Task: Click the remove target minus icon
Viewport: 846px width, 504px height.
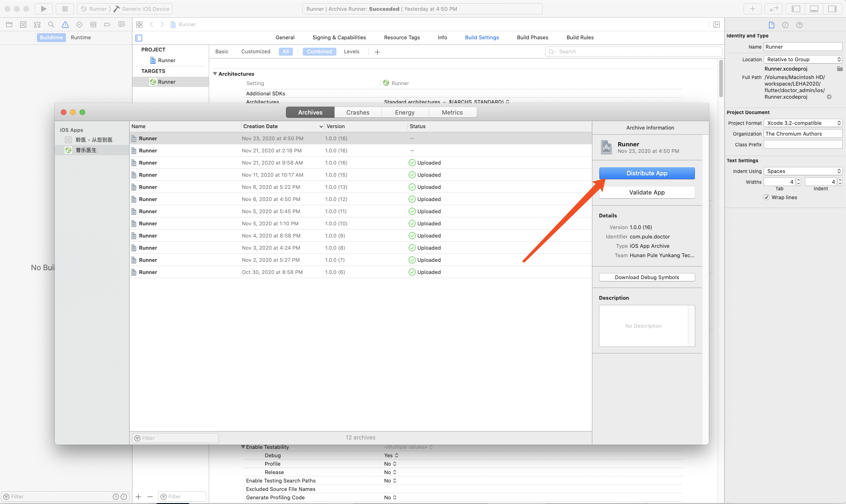Action: tap(150, 497)
